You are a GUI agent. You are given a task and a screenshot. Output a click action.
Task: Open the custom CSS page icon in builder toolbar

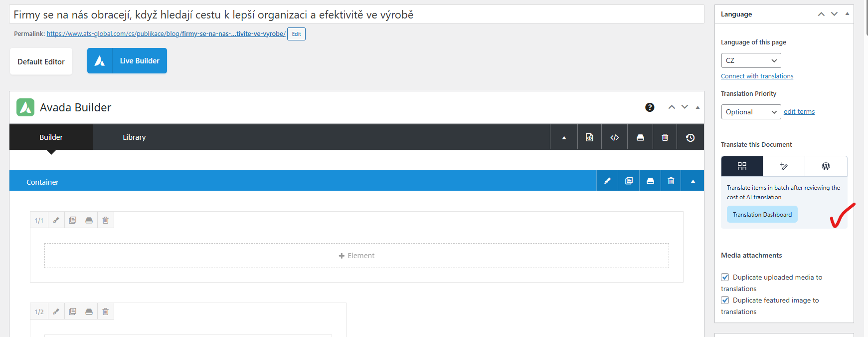(589, 138)
